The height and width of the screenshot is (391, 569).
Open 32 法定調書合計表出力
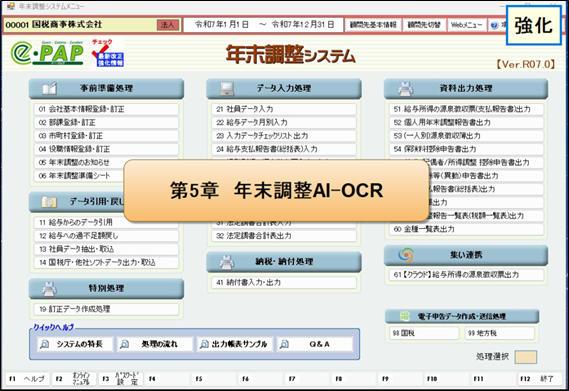click(284, 236)
